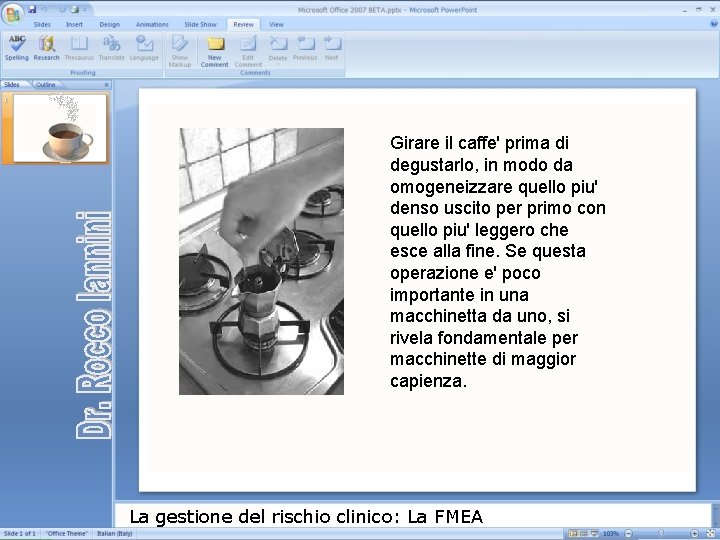Select the Review tab
720x540 pixels.
click(x=243, y=24)
